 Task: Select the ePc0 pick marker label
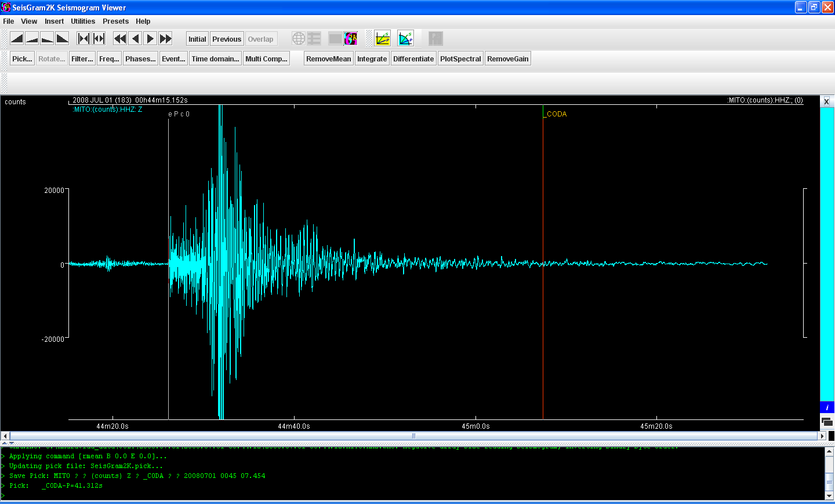(179, 114)
